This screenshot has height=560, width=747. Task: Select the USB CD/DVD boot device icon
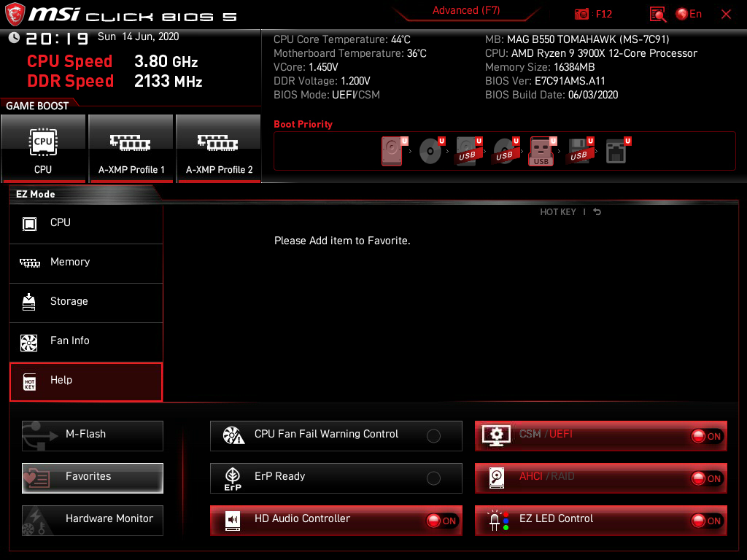pyautogui.click(x=505, y=151)
